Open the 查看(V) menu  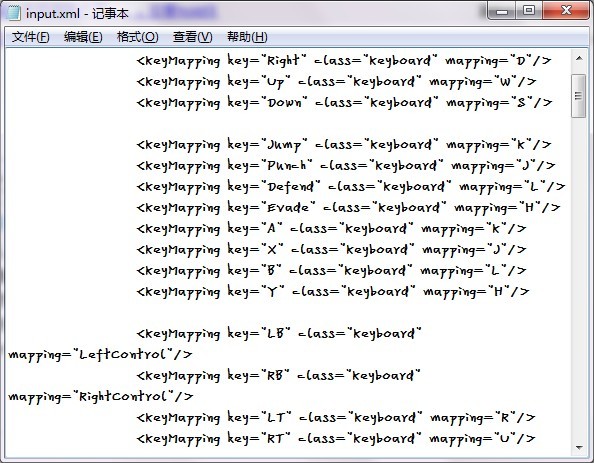tap(192, 37)
